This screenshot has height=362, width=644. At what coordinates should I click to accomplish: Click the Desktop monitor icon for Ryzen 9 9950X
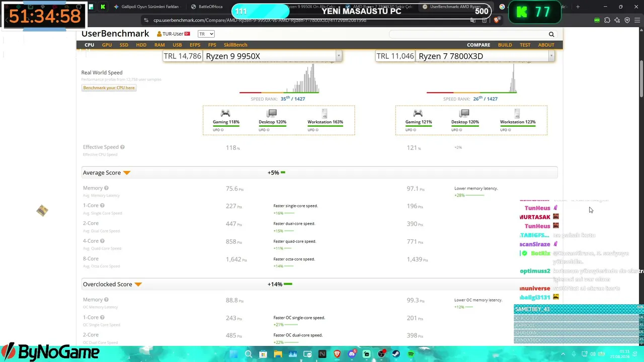(272, 114)
